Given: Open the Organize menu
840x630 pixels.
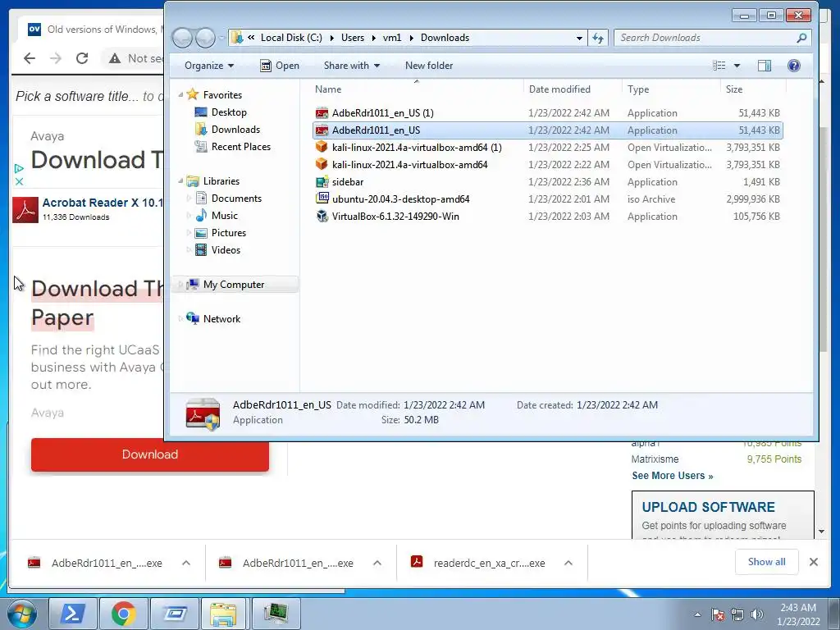Looking at the screenshot, I should click(x=209, y=66).
